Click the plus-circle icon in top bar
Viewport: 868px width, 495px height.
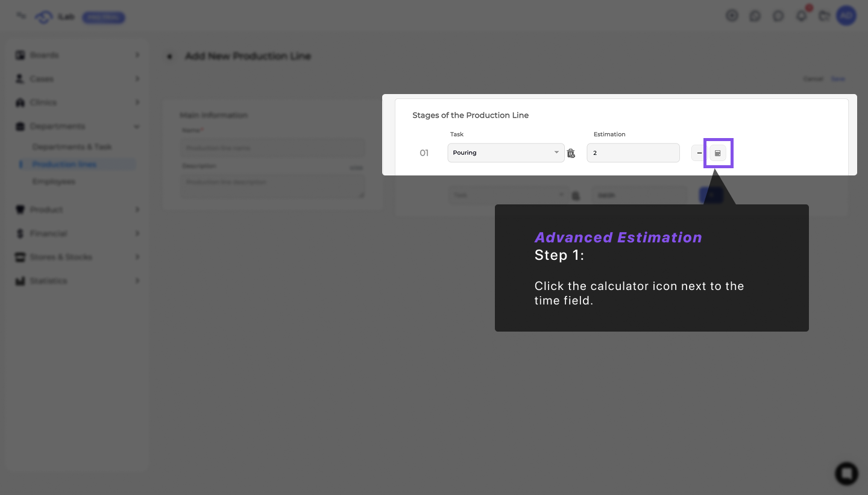point(732,16)
